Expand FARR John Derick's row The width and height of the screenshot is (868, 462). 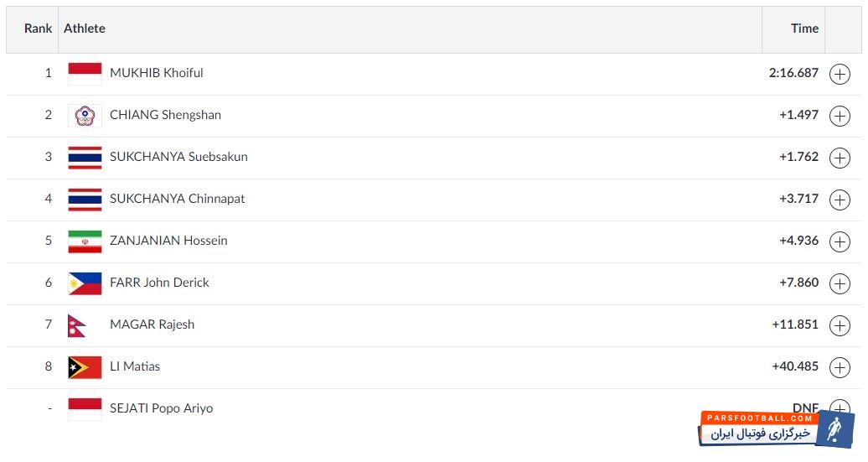point(840,283)
